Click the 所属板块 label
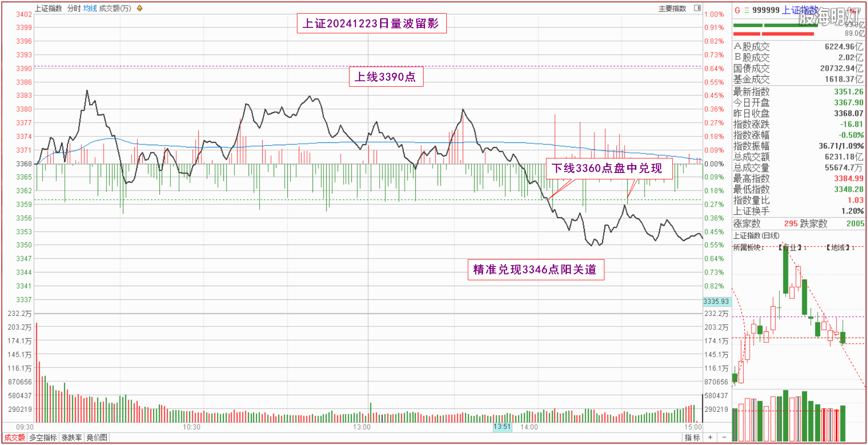 click(748, 247)
